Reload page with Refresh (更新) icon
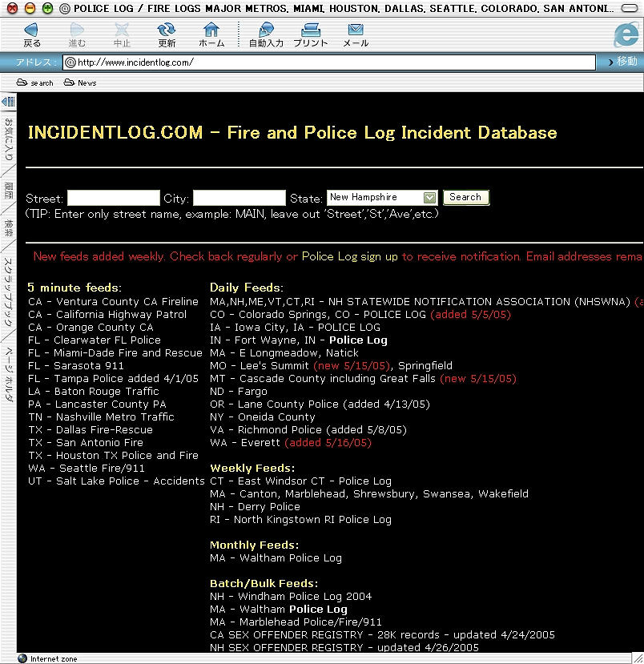This screenshot has height=664, width=644. pyautogui.click(x=167, y=30)
